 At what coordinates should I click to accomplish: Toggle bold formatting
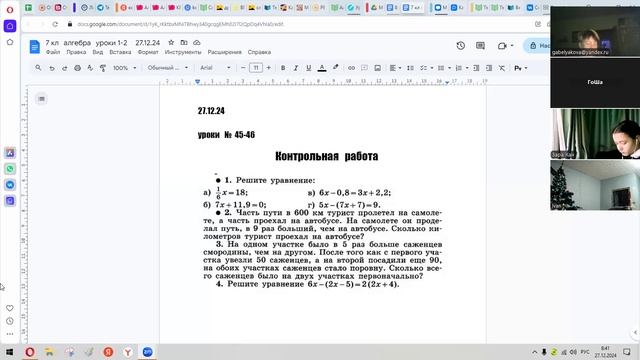(x=283, y=68)
